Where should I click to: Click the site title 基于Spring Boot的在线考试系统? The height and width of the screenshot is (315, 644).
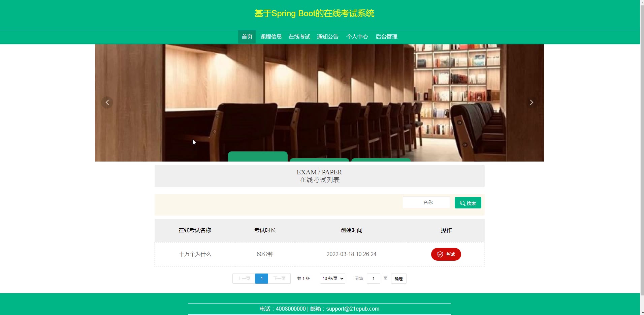pyautogui.click(x=314, y=13)
